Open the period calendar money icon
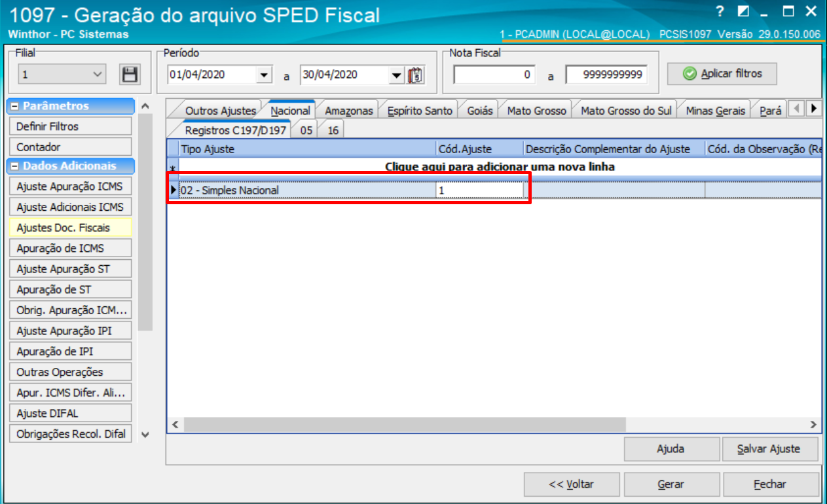Viewport: 827px width, 504px height. pos(416,75)
